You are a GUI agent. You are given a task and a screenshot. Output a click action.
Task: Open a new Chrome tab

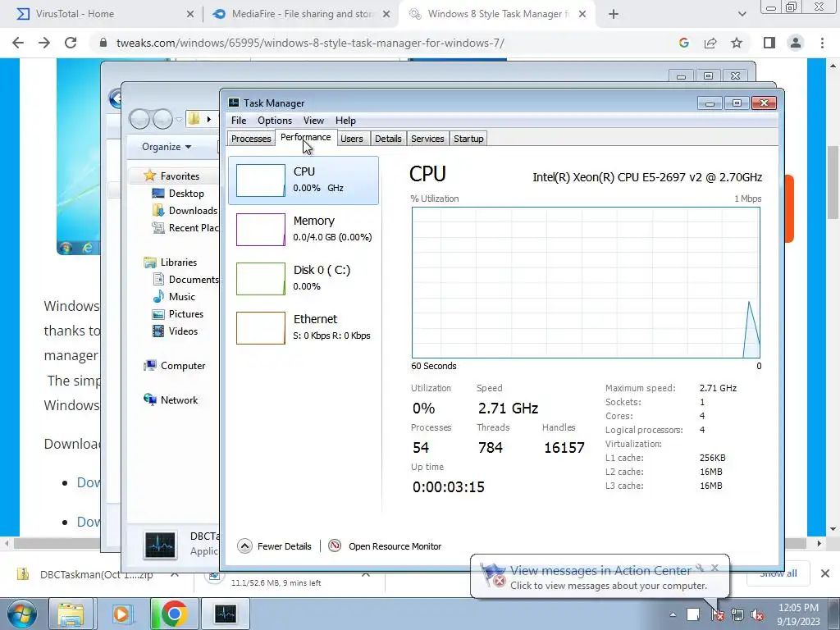pos(614,15)
